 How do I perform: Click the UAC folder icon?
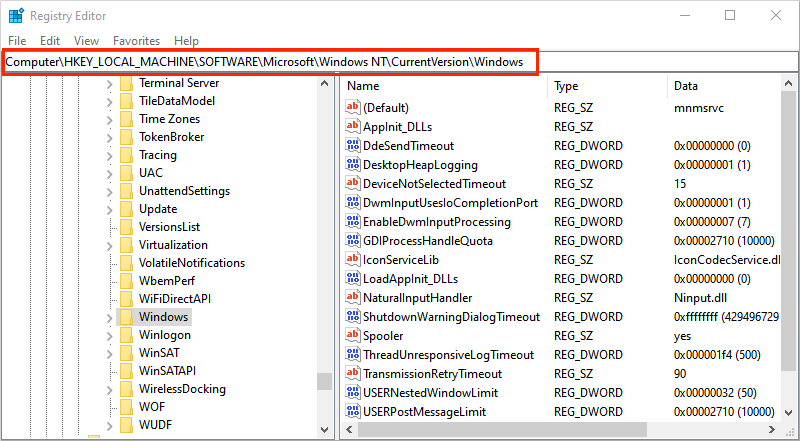pyautogui.click(x=126, y=173)
